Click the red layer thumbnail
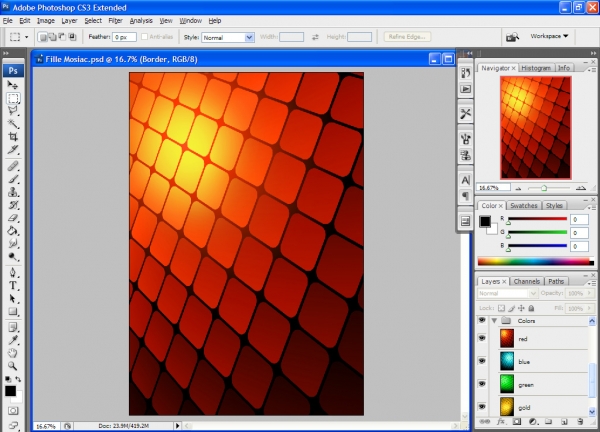 click(x=507, y=339)
